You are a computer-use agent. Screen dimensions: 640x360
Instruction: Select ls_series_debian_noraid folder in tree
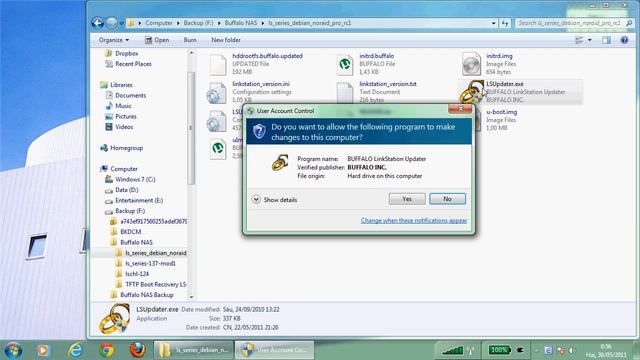pyautogui.click(x=151, y=253)
